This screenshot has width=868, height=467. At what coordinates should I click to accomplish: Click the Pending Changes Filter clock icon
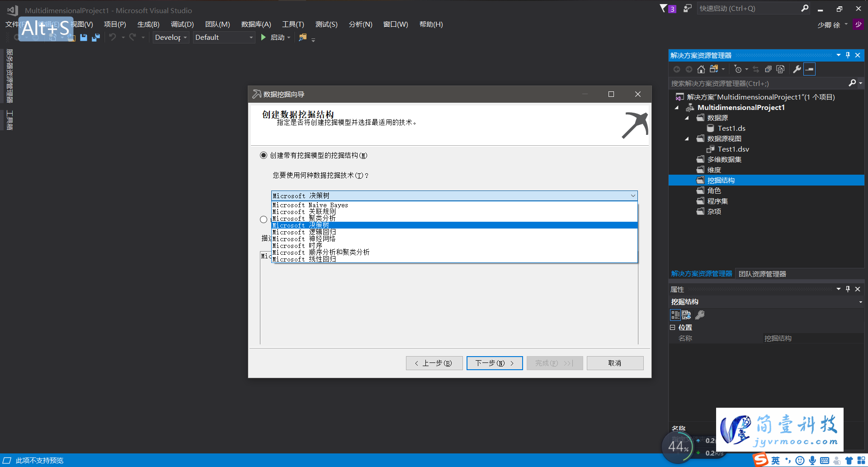tap(738, 69)
